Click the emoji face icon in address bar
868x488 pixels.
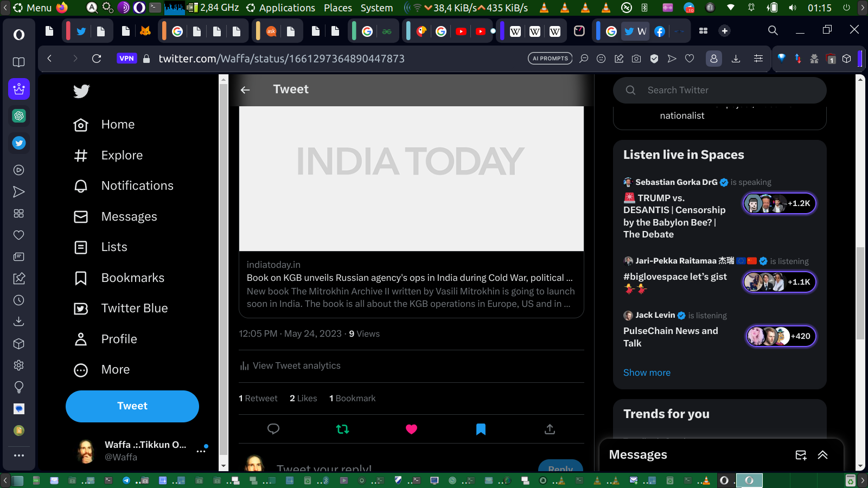601,59
